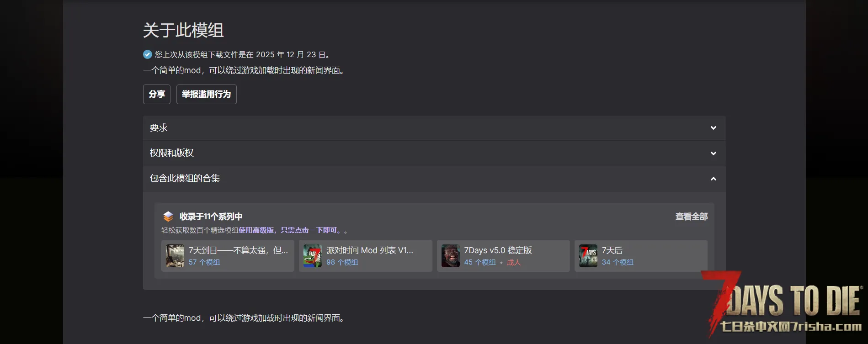Click the blue download-verified checkmark icon
Screen dimensions: 868x344
(147, 54)
